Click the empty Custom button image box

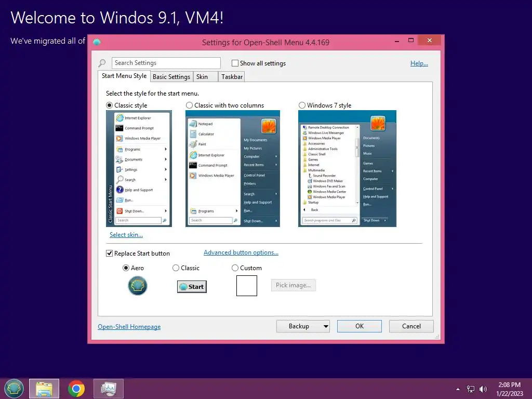click(x=247, y=286)
